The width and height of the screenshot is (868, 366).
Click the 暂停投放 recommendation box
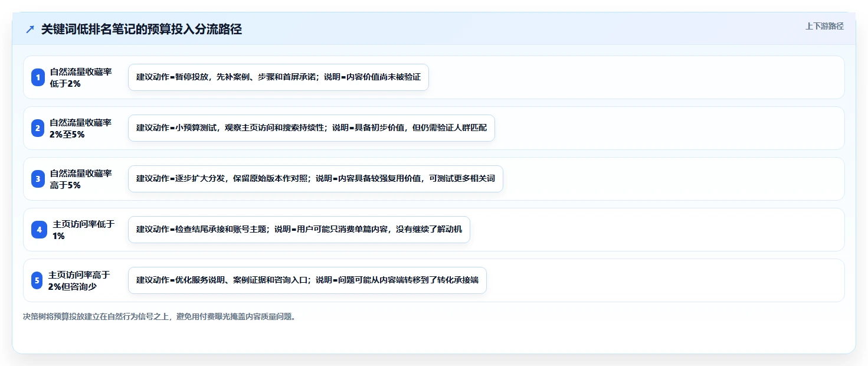279,77
